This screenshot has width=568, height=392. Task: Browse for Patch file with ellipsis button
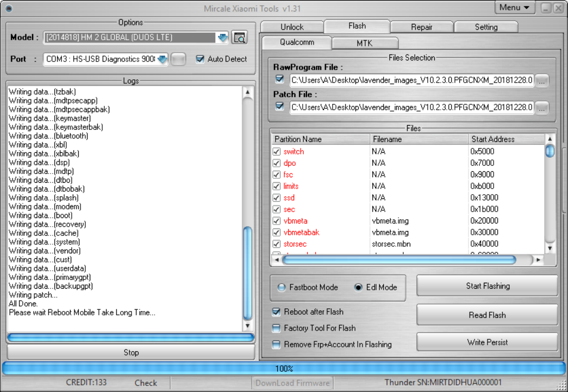click(x=542, y=108)
